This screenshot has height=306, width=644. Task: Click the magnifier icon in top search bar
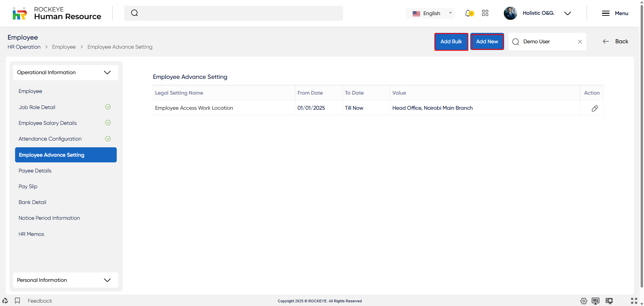click(x=135, y=13)
